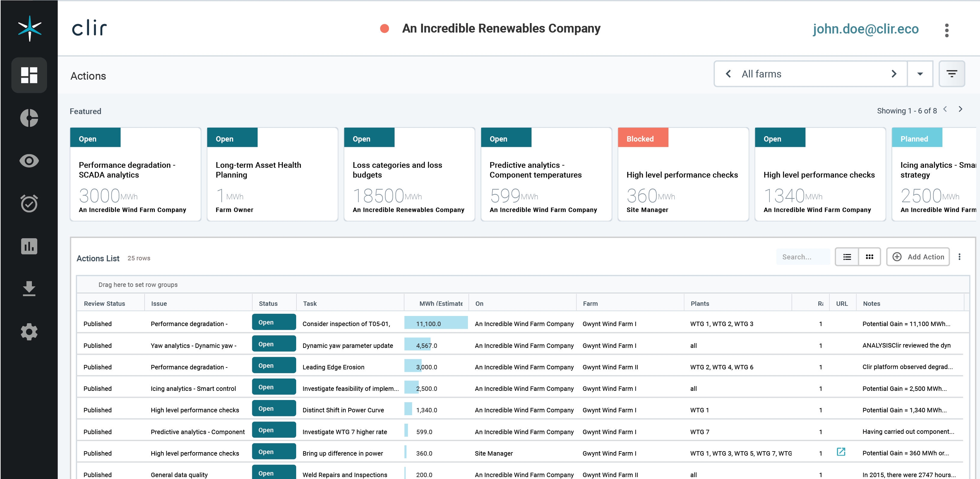Viewport: 980px width, 479px height.
Task: Click plants cell WTG 1, WTG 2, WTG 3
Action: click(x=722, y=324)
